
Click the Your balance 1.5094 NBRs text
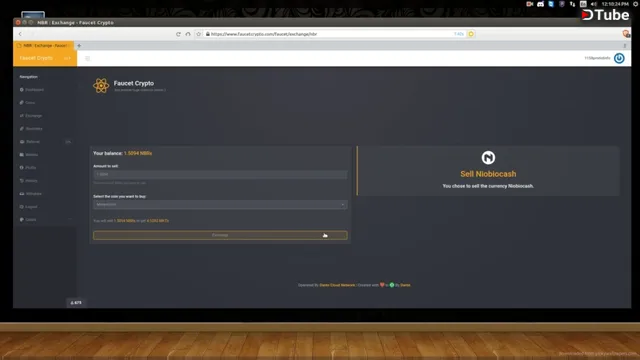click(122, 153)
